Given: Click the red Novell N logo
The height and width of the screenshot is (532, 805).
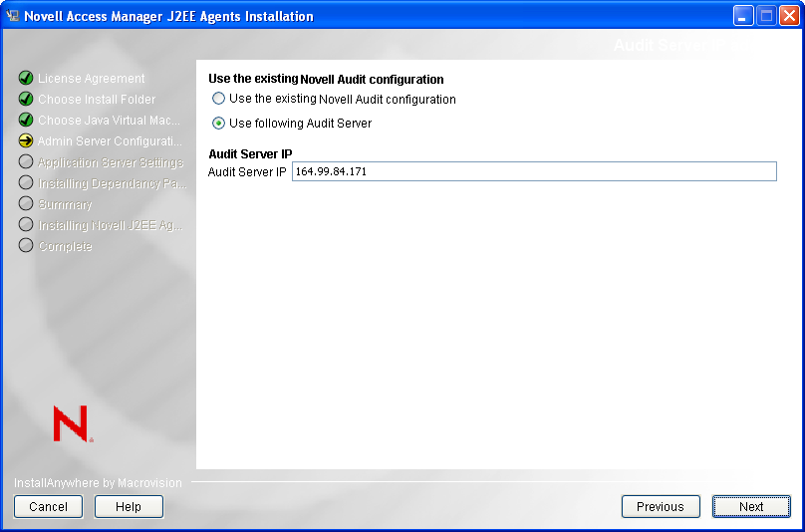Looking at the screenshot, I should (x=73, y=423).
